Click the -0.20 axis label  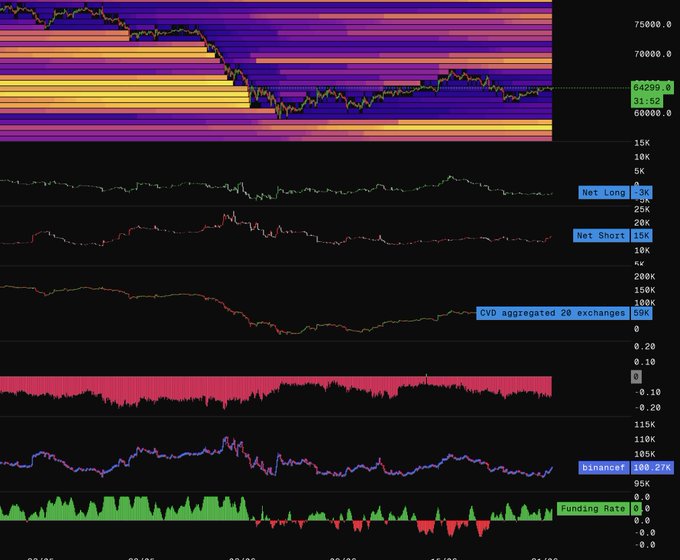(x=647, y=408)
